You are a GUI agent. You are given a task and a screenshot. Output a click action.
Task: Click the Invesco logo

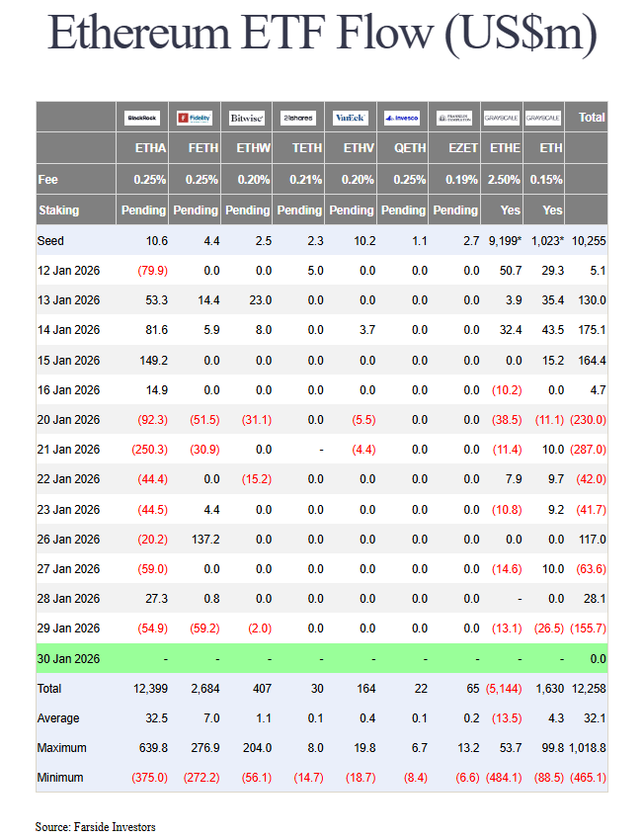point(402,118)
